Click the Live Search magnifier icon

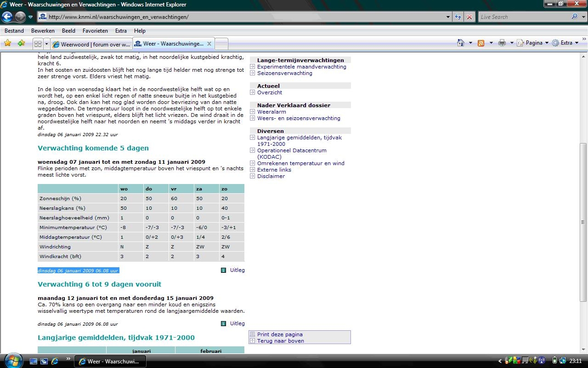coord(574,17)
